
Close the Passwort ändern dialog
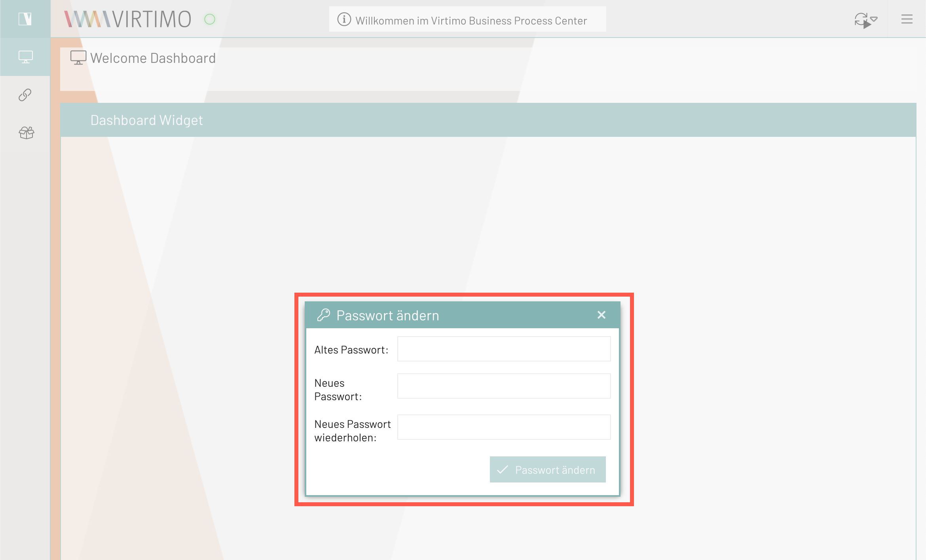(601, 315)
